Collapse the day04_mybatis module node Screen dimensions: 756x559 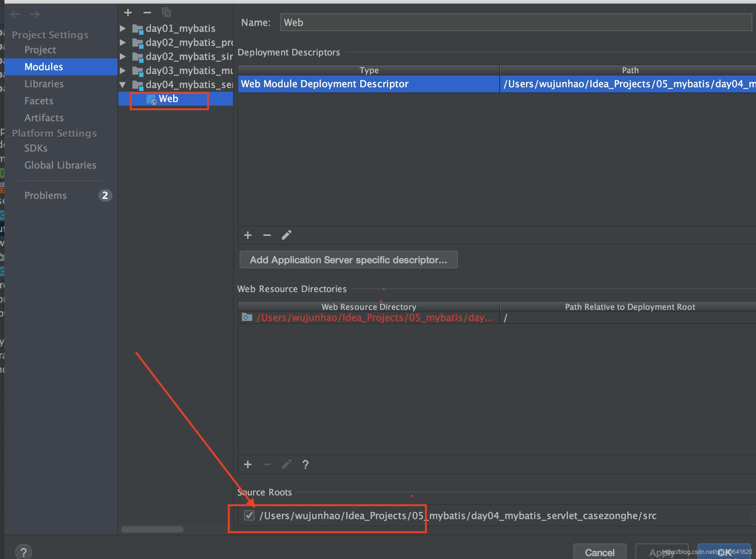(123, 85)
